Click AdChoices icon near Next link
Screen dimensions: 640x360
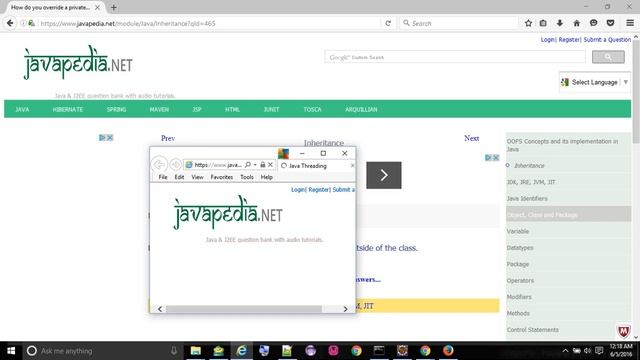(x=488, y=158)
